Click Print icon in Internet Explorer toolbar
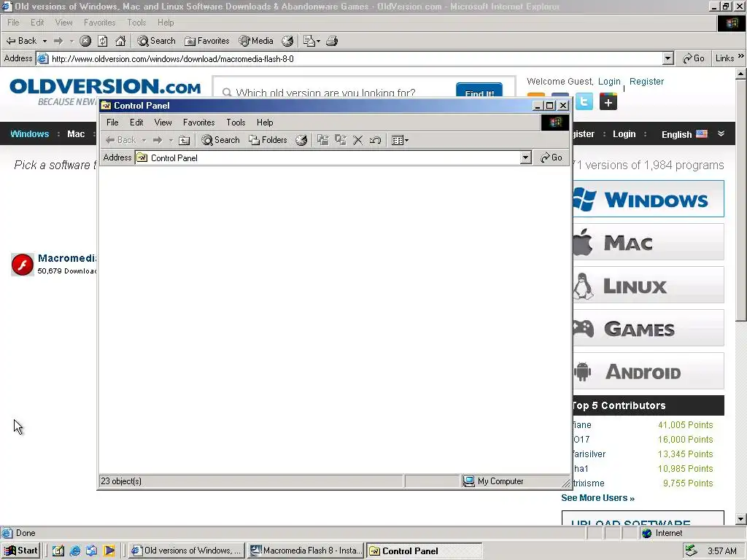 (332, 41)
